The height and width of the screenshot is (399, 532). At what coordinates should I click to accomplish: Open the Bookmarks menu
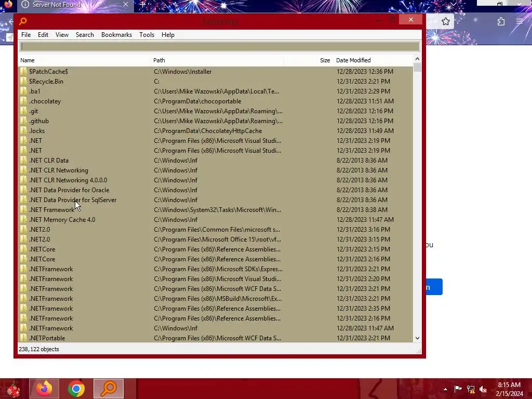point(116,35)
